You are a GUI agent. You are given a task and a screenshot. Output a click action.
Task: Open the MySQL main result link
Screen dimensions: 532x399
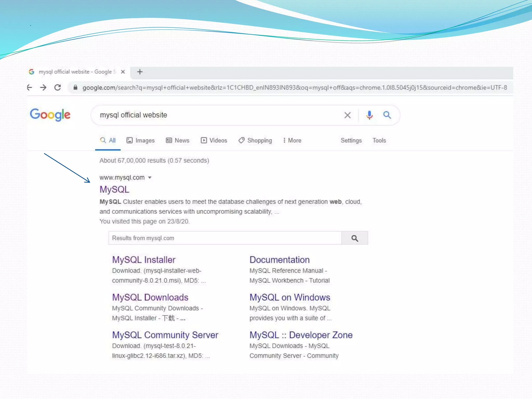pyautogui.click(x=114, y=189)
